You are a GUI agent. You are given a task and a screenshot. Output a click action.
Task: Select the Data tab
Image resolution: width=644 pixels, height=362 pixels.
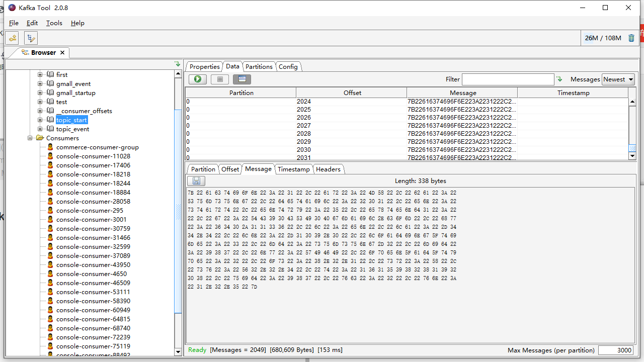pos(232,66)
